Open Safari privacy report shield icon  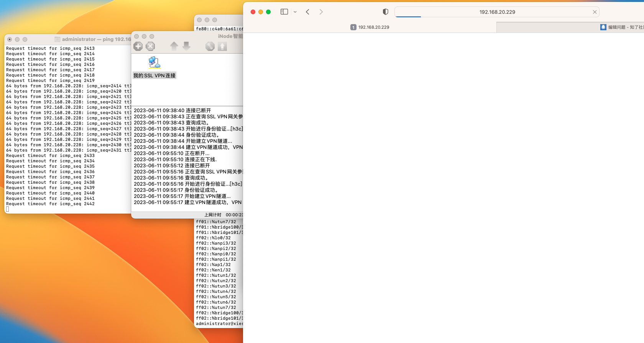click(x=386, y=12)
